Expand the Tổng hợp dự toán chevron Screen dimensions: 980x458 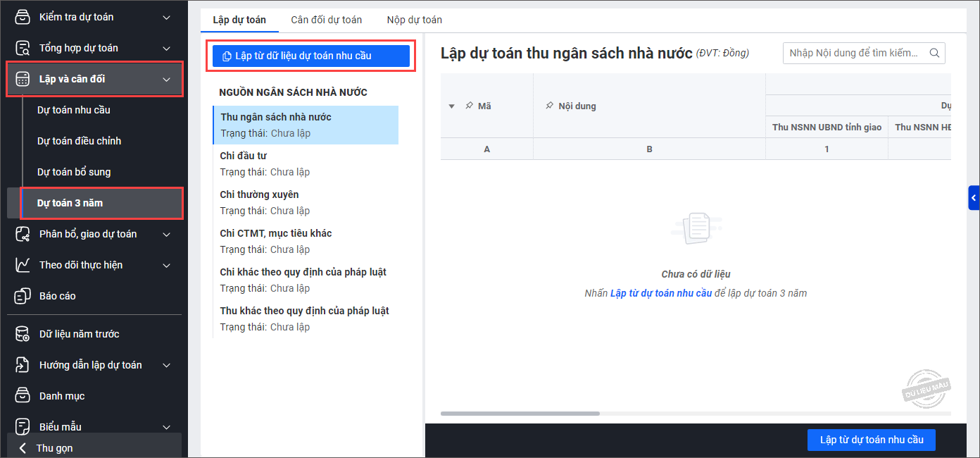(167, 48)
